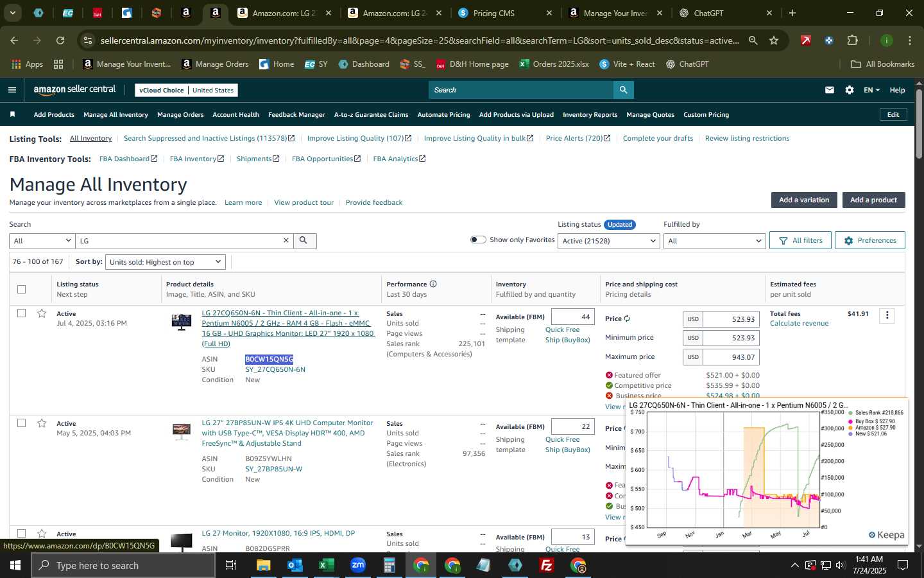Open the Fulfilled by All dropdown
Viewport: 924px width, 578px height.
click(714, 241)
